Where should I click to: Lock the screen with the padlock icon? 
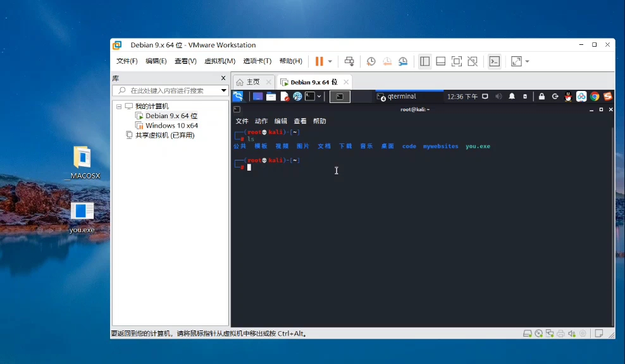click(541, 97)
